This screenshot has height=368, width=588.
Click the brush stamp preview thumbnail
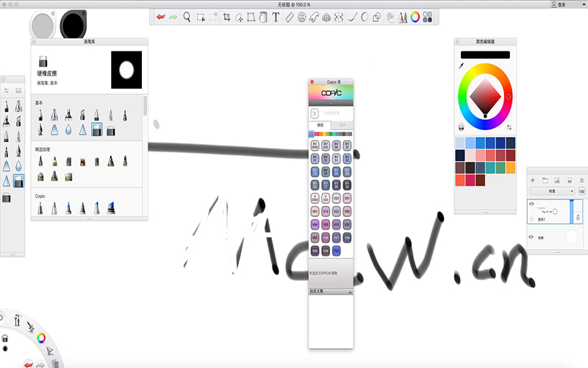[126, 70]
